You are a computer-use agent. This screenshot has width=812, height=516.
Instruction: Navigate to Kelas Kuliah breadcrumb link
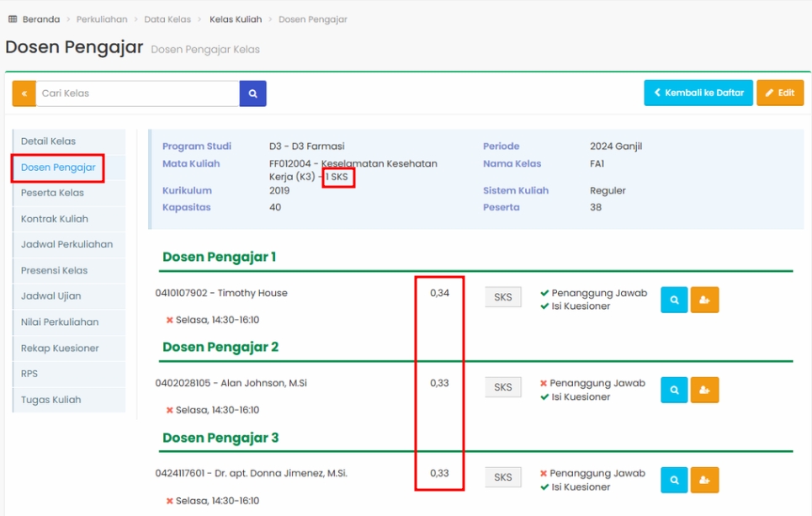pos(236,19)
